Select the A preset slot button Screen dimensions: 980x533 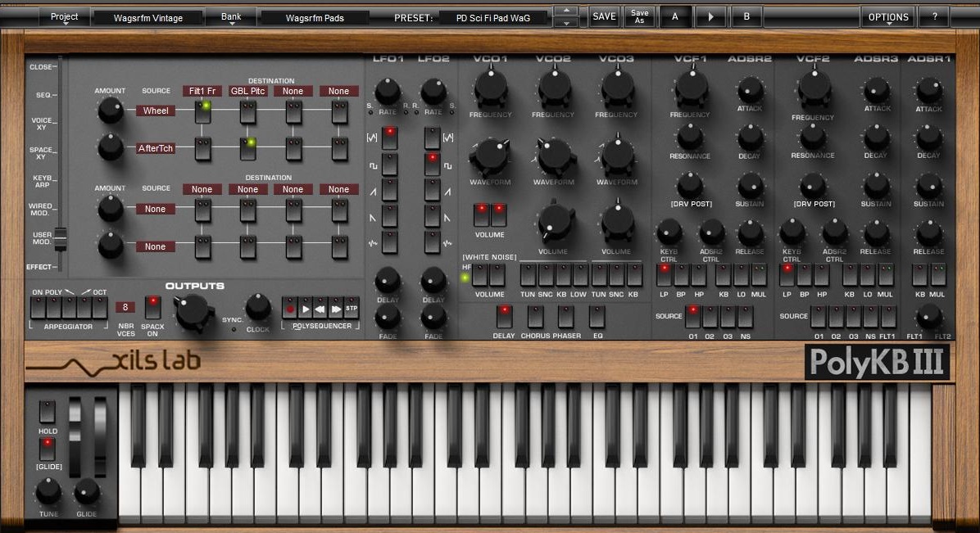(x=675, y=17)
